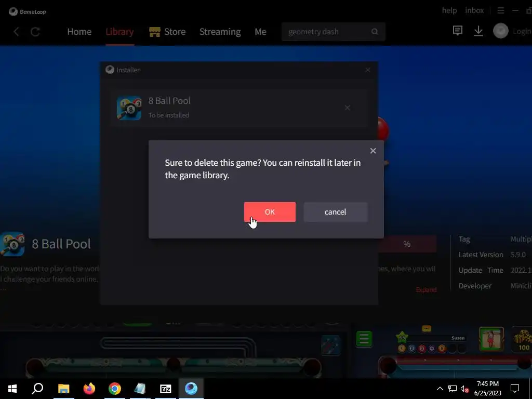This screenshot has height=399, width=532.
Task: Open 7-Zip from taskbar
Action: (x=166, y=388)
